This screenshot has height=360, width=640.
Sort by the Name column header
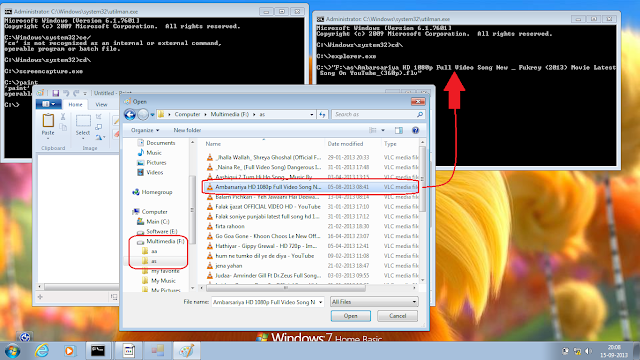[x=213, y=144]
